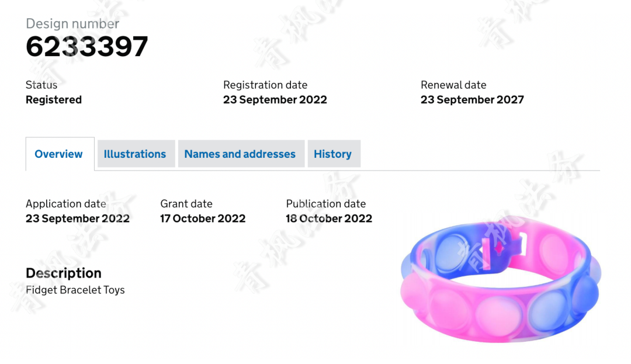The width and height of the screenshot is (631, 364).
Task: Click the fidget bracelet illustration thumbnail
Action: pos(501,279)
